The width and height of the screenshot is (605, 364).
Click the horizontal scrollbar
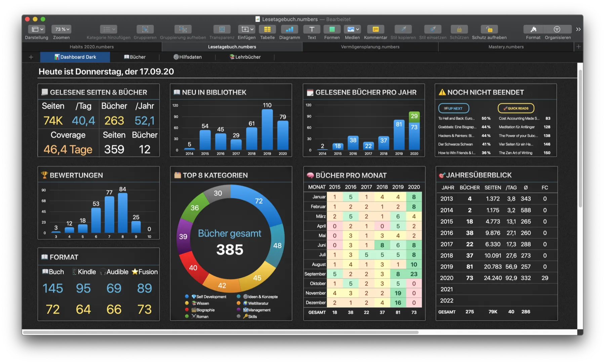(x=220, y=332)
